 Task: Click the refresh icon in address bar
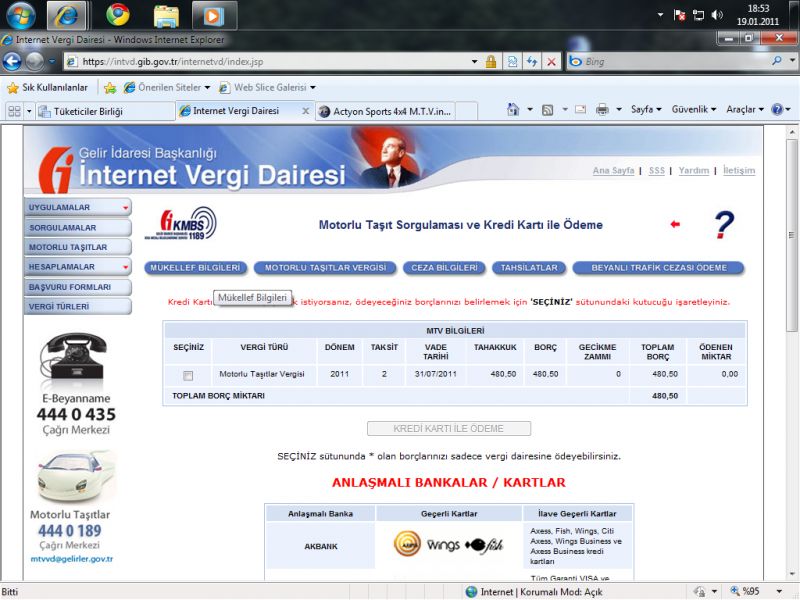coord(531,61)
